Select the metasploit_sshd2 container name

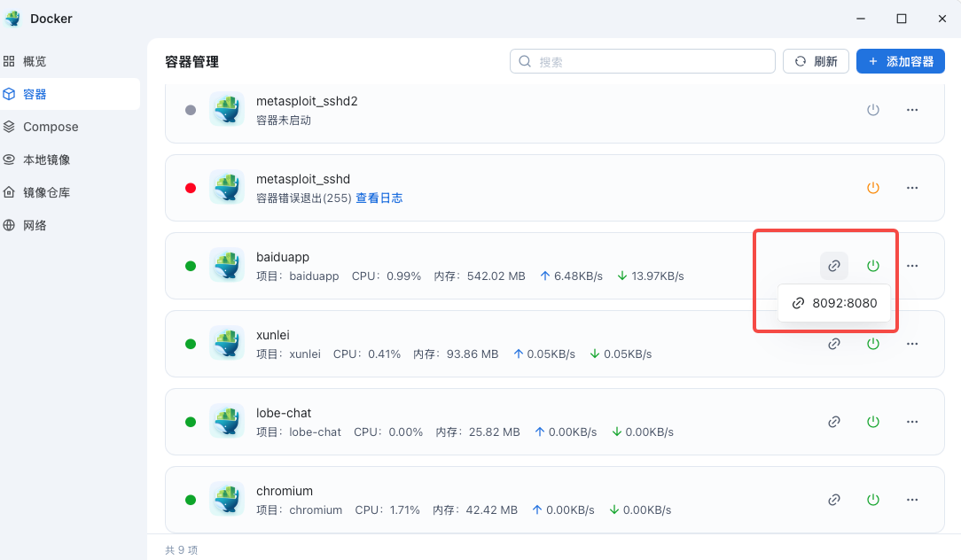(307, 101)
